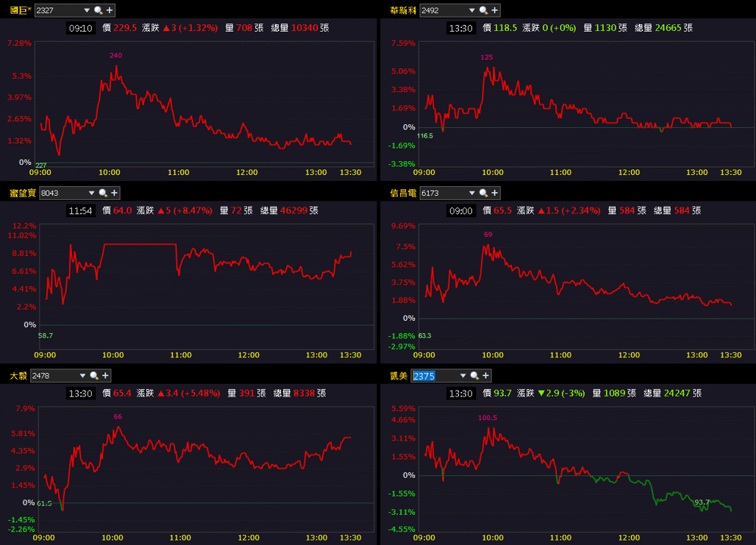Click the plus icon next to code 6173

tap(495, 193)
